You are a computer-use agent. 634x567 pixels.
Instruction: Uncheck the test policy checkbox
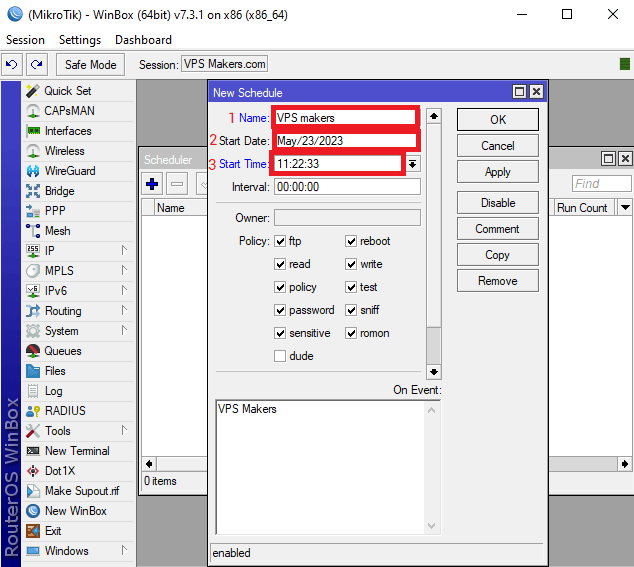(351, 288)
